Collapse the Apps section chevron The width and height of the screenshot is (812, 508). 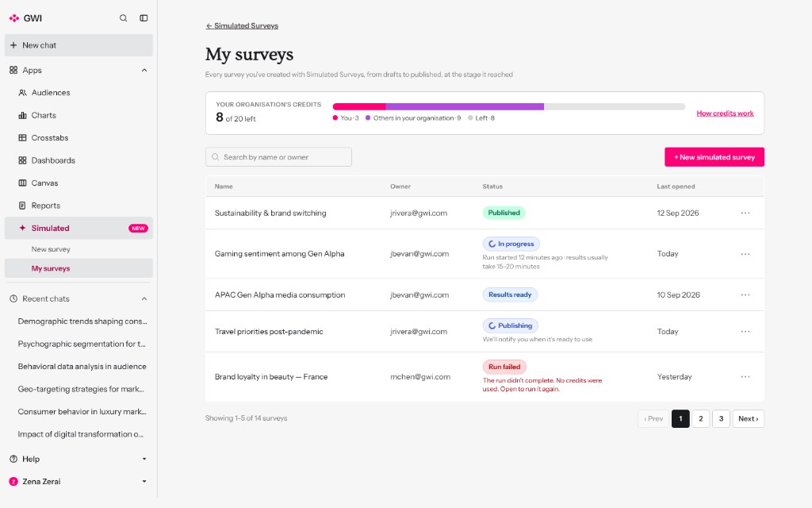tap(144, 70)
